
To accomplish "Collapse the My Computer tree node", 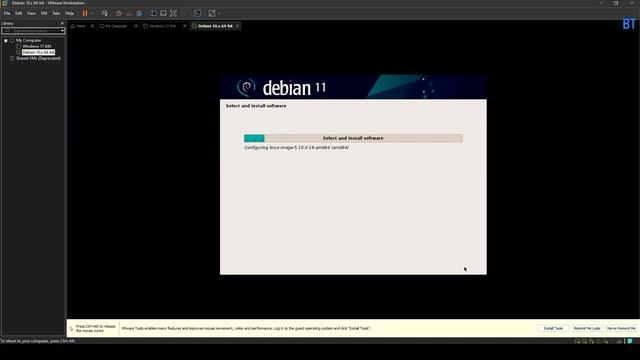I will coord(6,41).
